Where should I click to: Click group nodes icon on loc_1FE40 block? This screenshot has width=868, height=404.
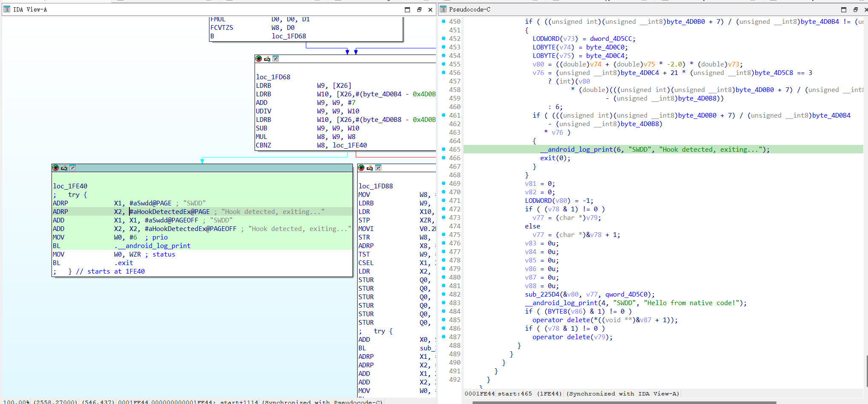point(73,168)
